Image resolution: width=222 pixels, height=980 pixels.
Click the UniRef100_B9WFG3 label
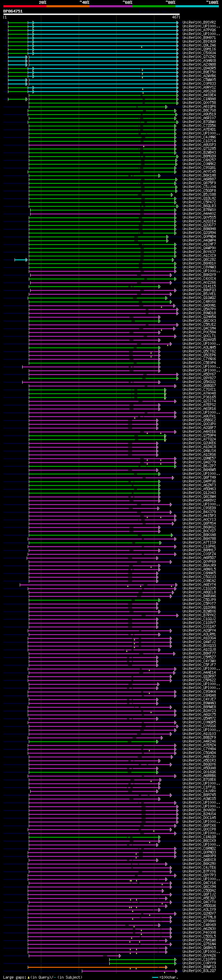(x=199, y=967)
